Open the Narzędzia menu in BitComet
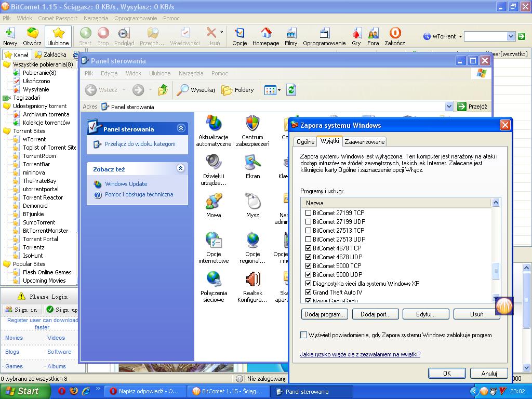532x399 pixels. [x=96, y=18]
